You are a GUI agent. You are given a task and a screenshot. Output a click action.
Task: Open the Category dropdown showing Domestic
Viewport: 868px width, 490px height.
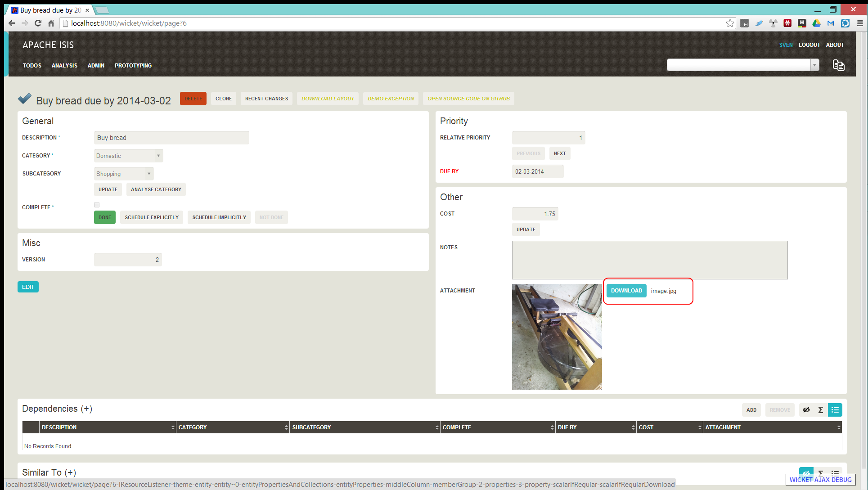point(128,156)
